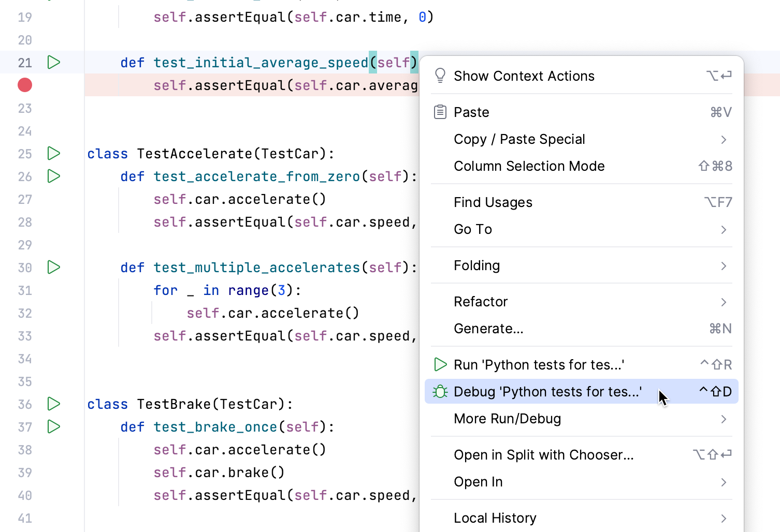Viewport: 780px width, 532px height.
Task: Click Run 'Python tests for tes...'
Action: [x=539, y=364]
